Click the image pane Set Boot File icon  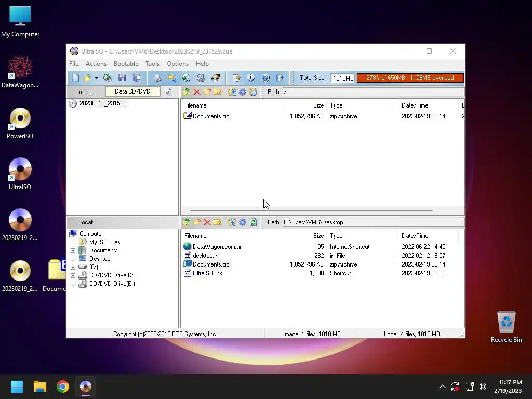click(x=253, y=92)
